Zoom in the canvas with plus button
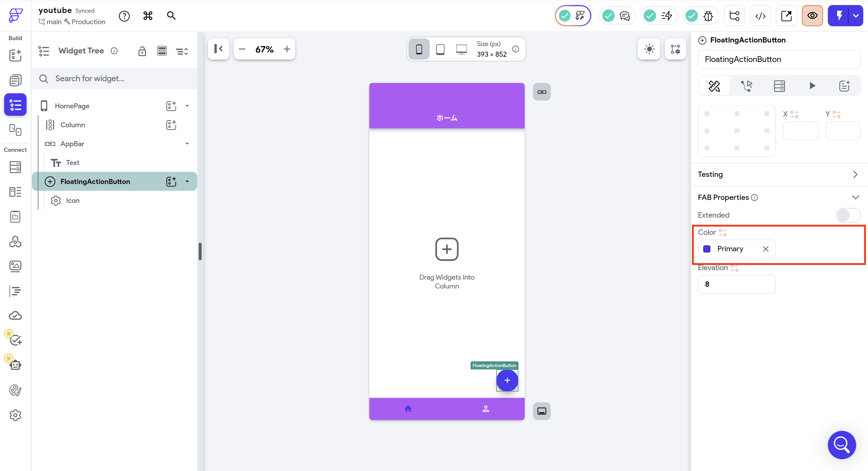868x471 pixels. click(x=287, y=49)
